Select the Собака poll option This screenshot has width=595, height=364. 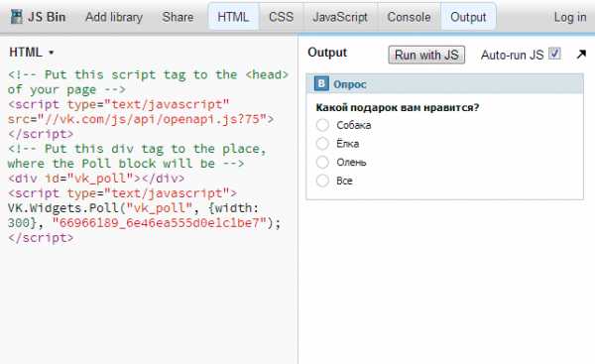[x=322, y=125]
